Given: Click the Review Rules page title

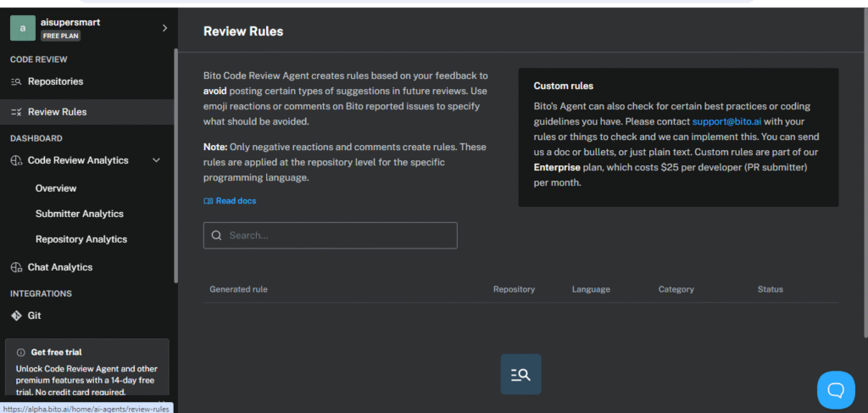Looking at the screenshot, I should click(x=243, y=31).
